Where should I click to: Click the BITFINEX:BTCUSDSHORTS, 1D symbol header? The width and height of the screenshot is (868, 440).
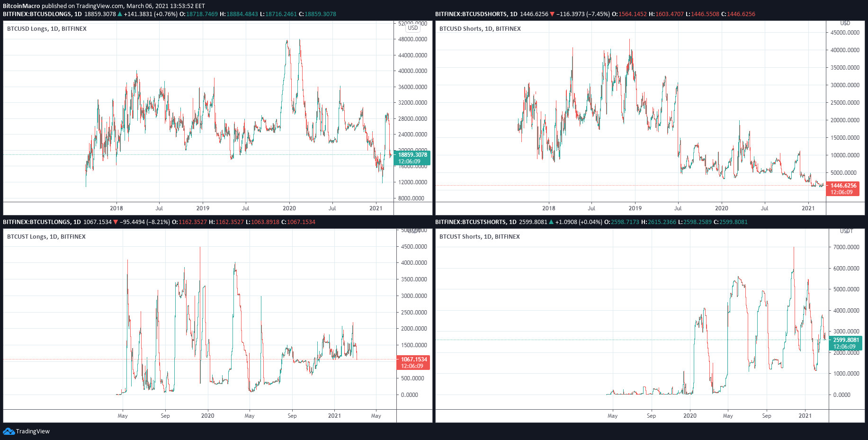tap(476, 14)
